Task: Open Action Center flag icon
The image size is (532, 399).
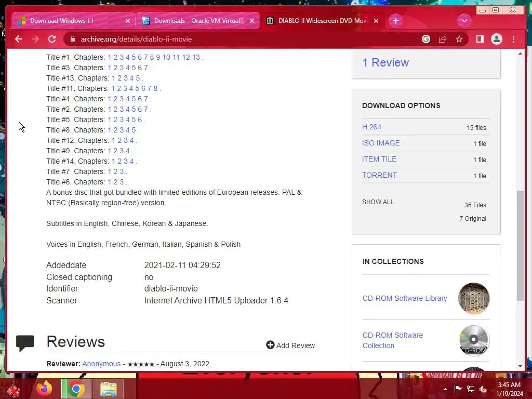Action: (x=458, y=389)
